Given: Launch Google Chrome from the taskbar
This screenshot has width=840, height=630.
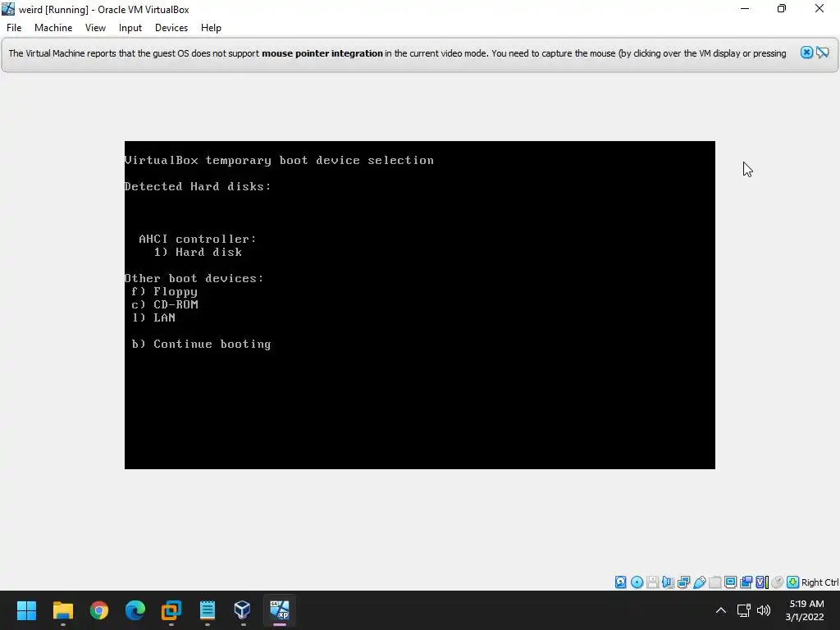Looking at the screenshot, I should 99,610.
